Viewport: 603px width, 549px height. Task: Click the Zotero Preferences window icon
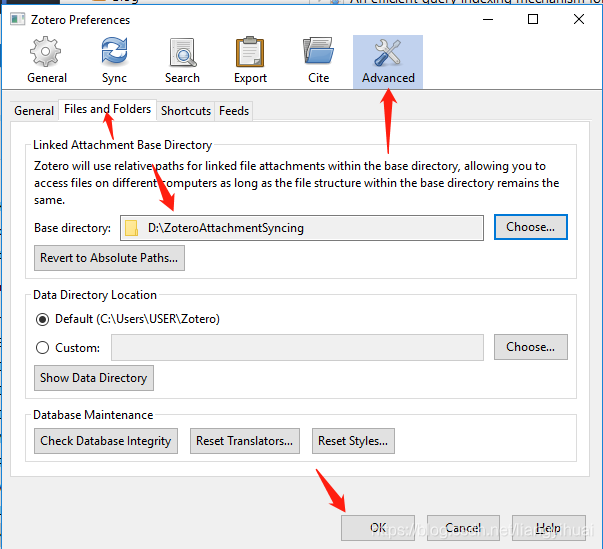pyautogui.click(x=17, y=19)
